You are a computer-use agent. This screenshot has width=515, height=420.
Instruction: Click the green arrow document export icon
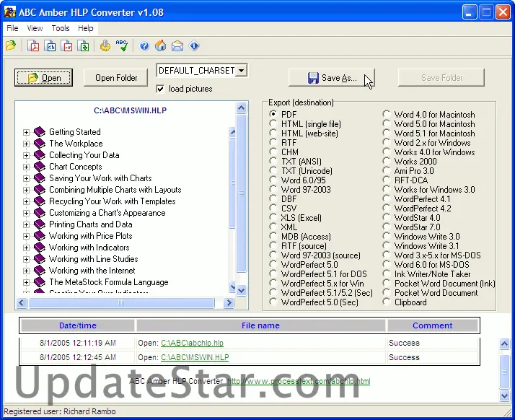pos(83,45)
